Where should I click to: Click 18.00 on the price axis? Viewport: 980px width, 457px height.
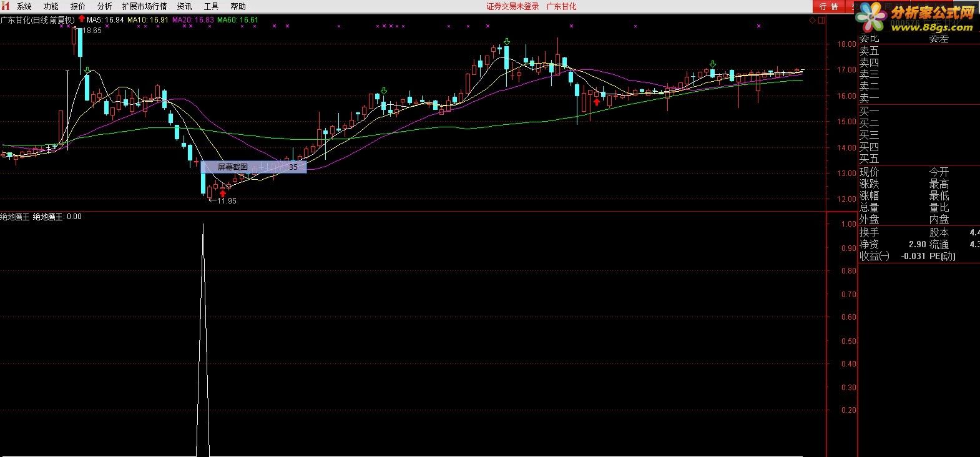click(847, 44)
